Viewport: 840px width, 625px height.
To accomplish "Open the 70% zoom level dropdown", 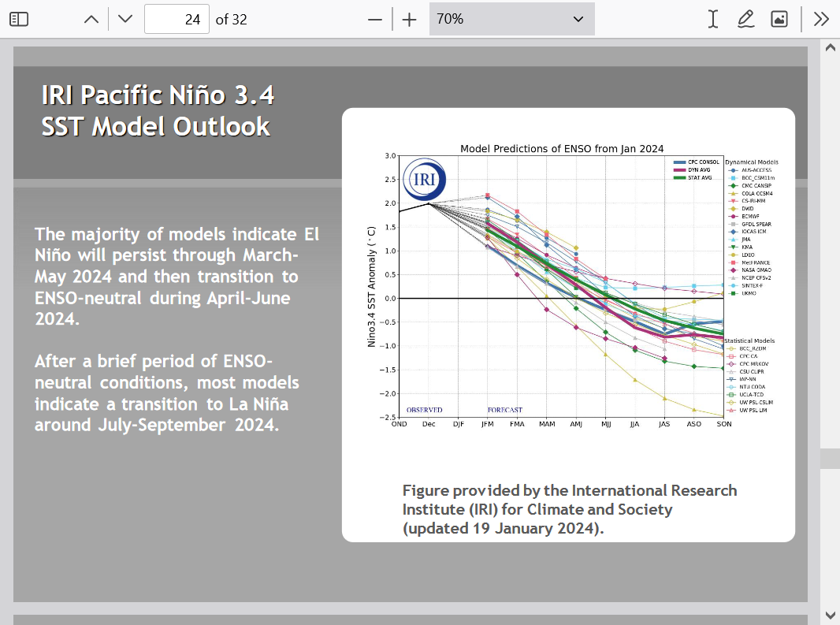I will [511, 19].
